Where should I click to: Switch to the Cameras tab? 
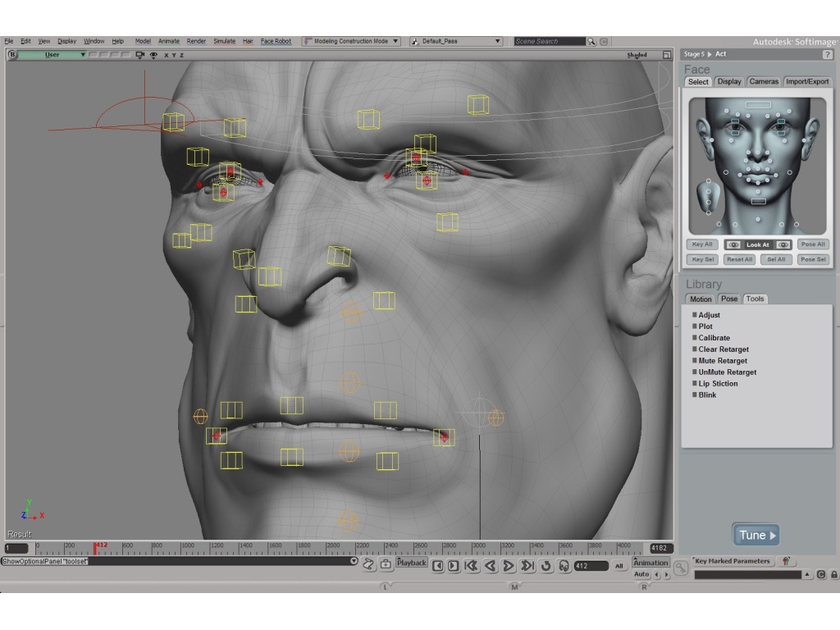point(764,81)
